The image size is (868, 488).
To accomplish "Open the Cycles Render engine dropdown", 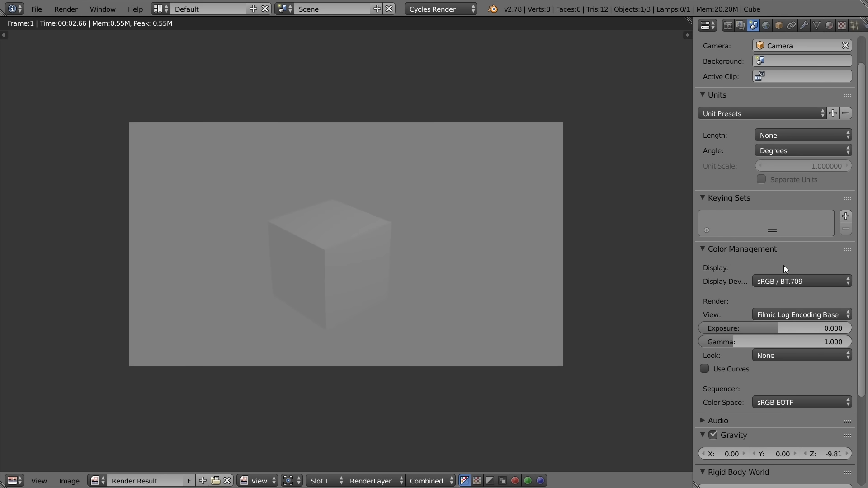I will click(441, 9).
